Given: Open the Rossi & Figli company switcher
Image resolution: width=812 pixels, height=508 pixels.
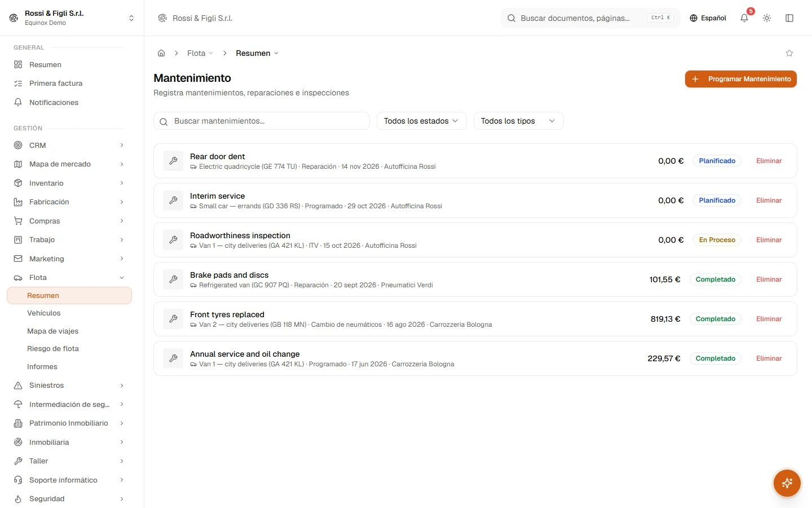Looking at the screenshot, I should coord(72,18).
